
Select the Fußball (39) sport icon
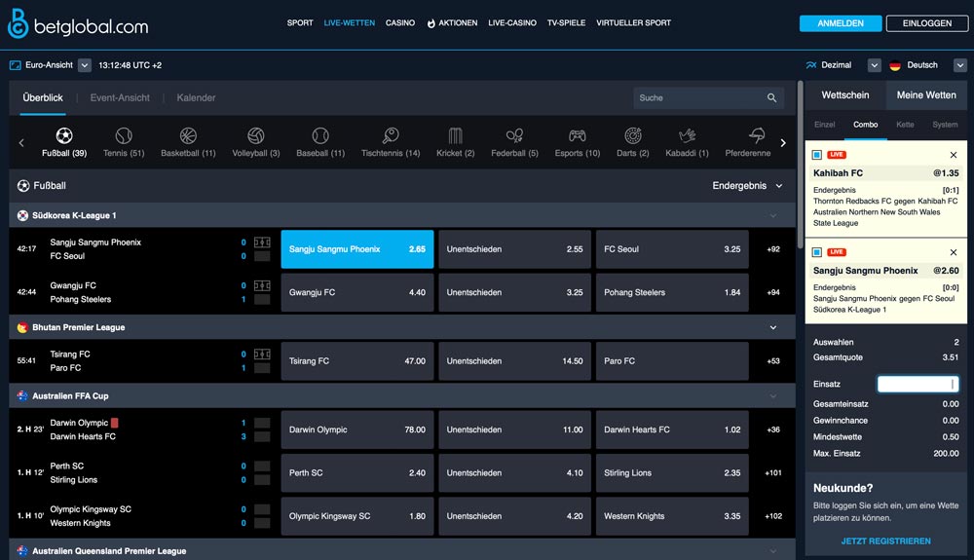(64, 135)
